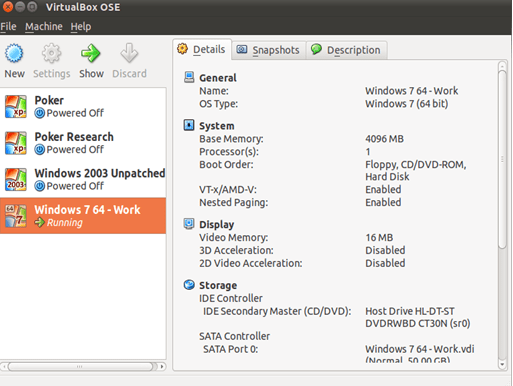
Task: Select the Poker virtual machine
Action: [83, 107]
